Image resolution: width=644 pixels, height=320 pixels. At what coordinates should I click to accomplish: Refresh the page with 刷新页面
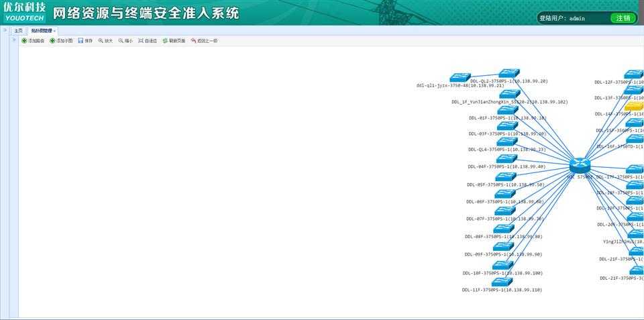[x=174, y=41]
